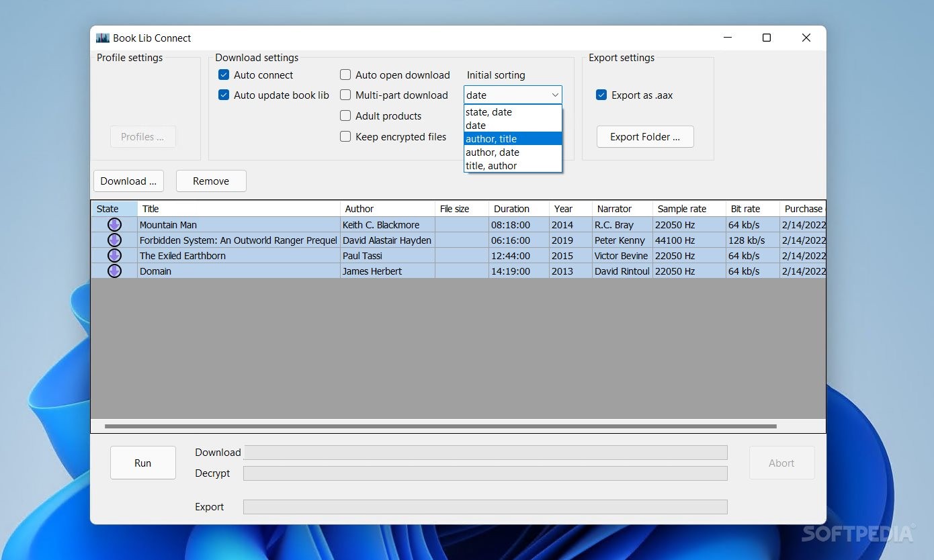Click author 'Paul Tassi'
934x560 pixels.
pyautogui.click(x=388, y=256)
